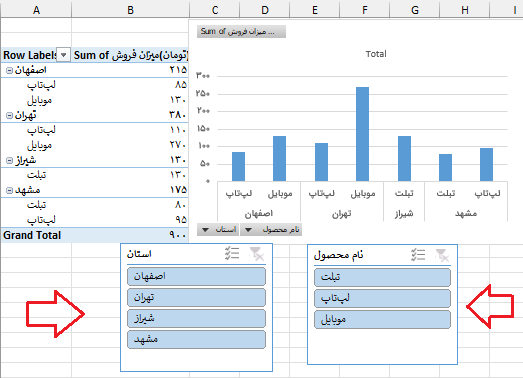
Task: Select لپ‌تاپ in the نام محصول slicer
Action: pyautogui.click(x=382, y=298)
